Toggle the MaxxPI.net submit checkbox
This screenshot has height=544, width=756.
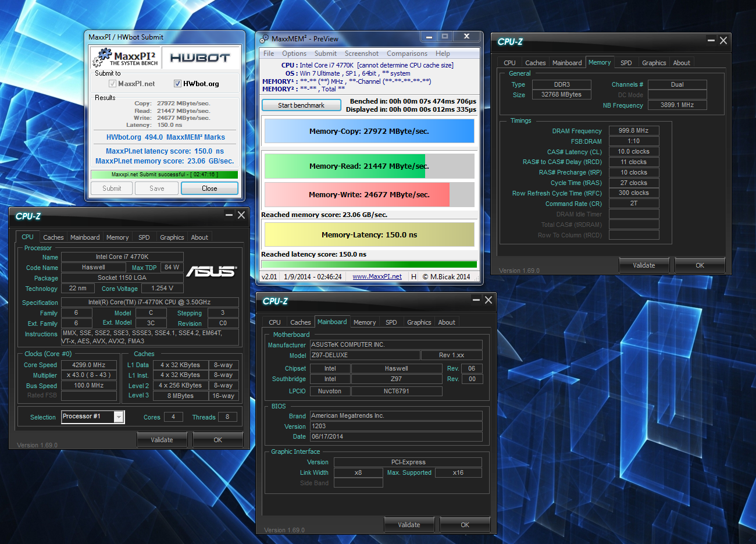(x=112, y=84)
